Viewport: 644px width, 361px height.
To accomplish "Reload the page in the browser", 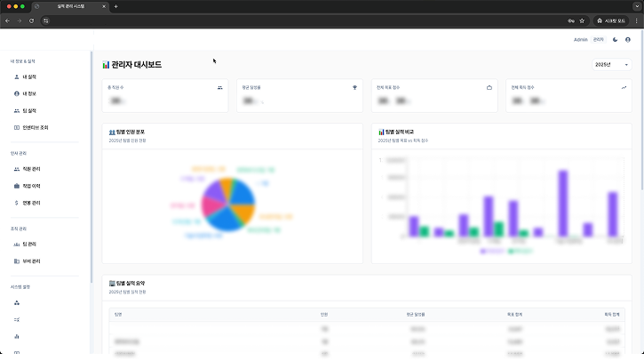I will coord(32,20).
